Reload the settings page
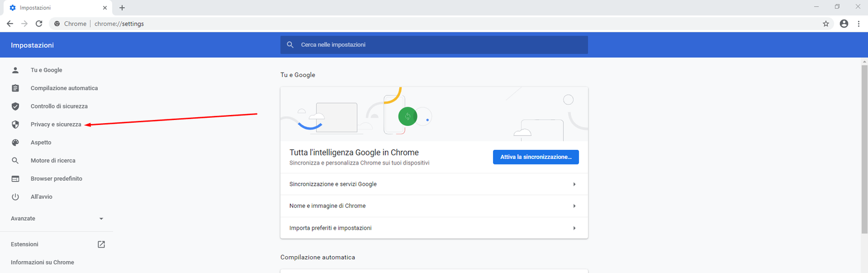 pyautogui.click(x=39, y=23)
